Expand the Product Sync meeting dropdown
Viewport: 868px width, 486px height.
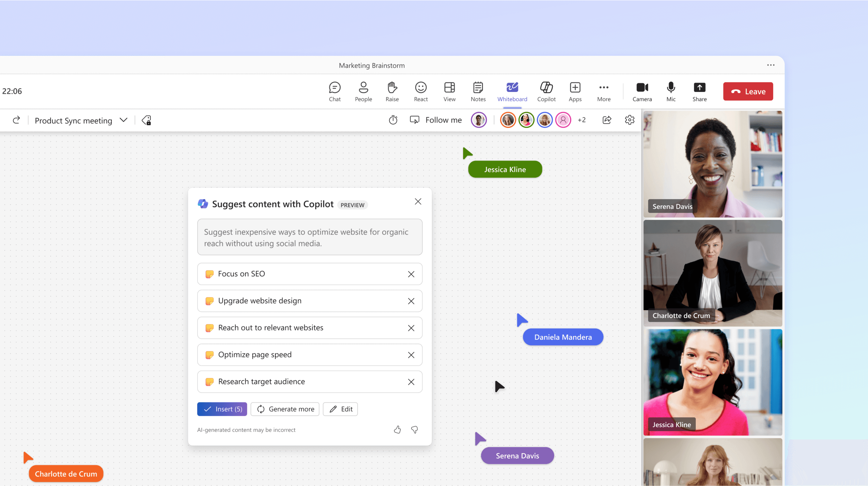coord(123,120)
